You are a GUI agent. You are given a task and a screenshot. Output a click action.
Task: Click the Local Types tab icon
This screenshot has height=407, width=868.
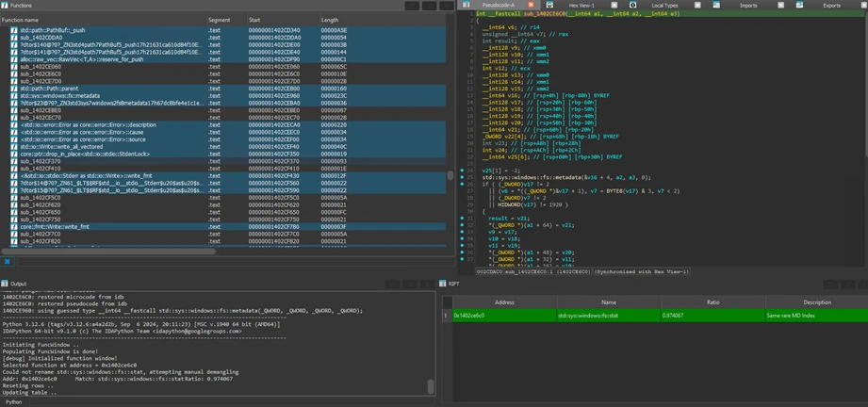point(632,5)
